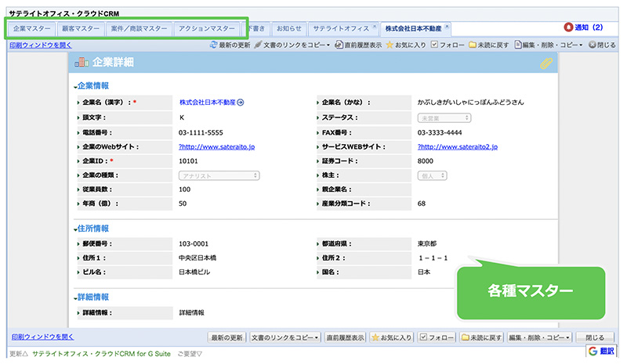Click 未読に戻す folder icon in top toolbar
This screenshot has width=627, height=364.
click(x=473, y=45)
